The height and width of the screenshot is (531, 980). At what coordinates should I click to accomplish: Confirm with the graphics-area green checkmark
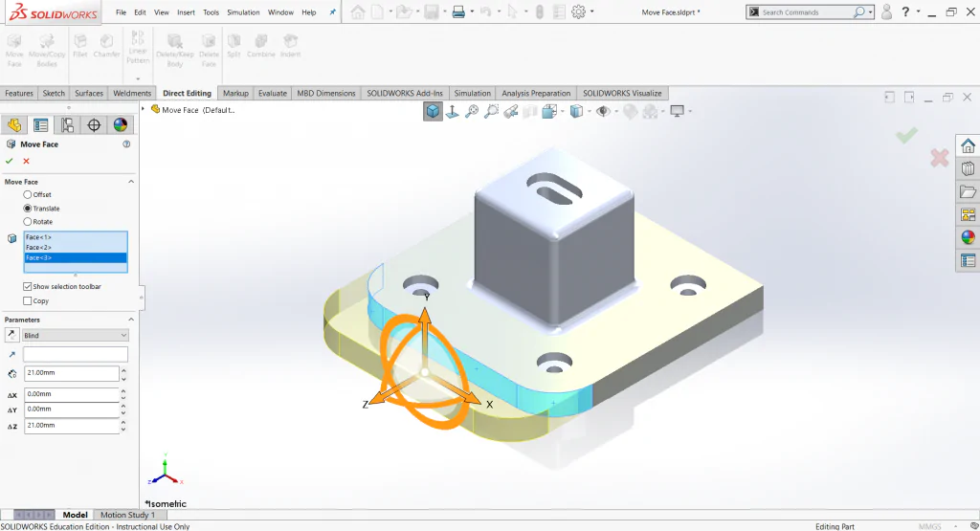pyautogui.click(x=906, y=134)
